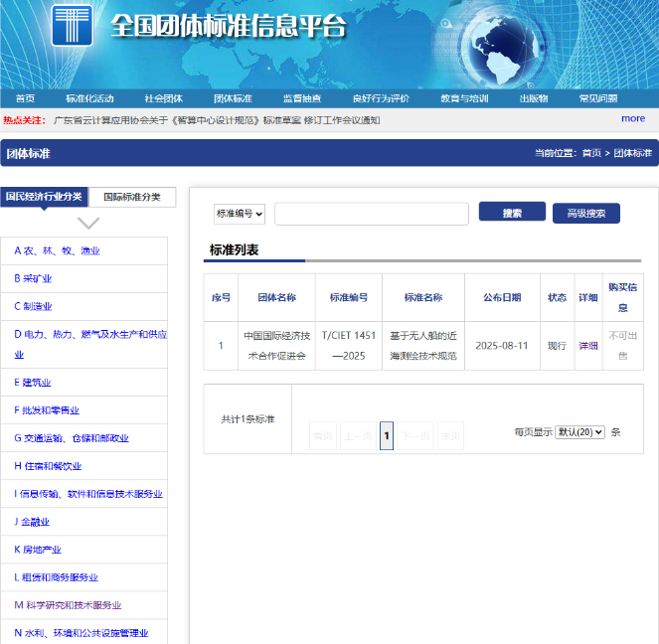Viewport: 659px width, 644px height.
Task: Select category C 制造业
Action: point(33,307)
